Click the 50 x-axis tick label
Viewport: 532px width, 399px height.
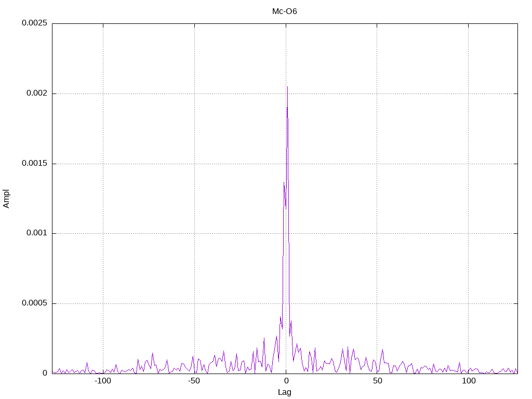(x=377, y=381)
